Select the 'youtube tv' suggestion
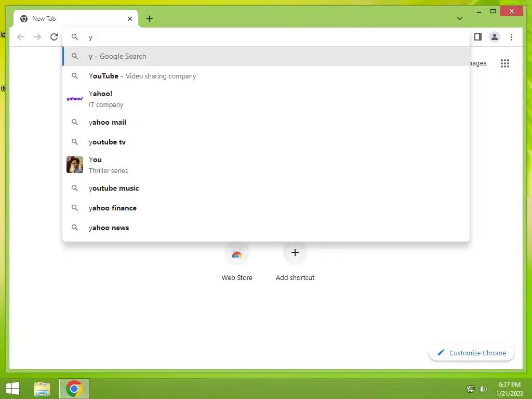The height and width of the screenshot is (399, 532). [267, 142]
